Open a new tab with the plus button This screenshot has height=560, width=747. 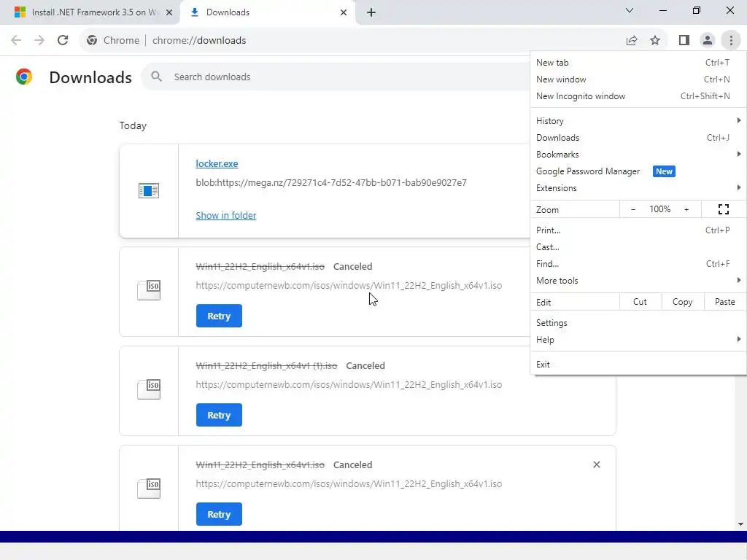[371, 12]
